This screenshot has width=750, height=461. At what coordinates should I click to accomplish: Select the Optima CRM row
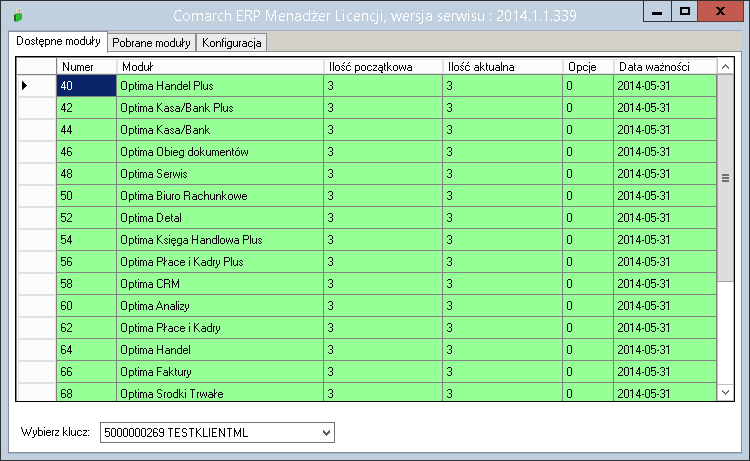(x=367, y=284)
